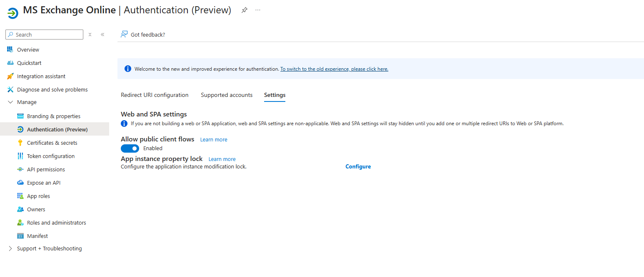Click the App instance property lock heading

tap(162, 159)
